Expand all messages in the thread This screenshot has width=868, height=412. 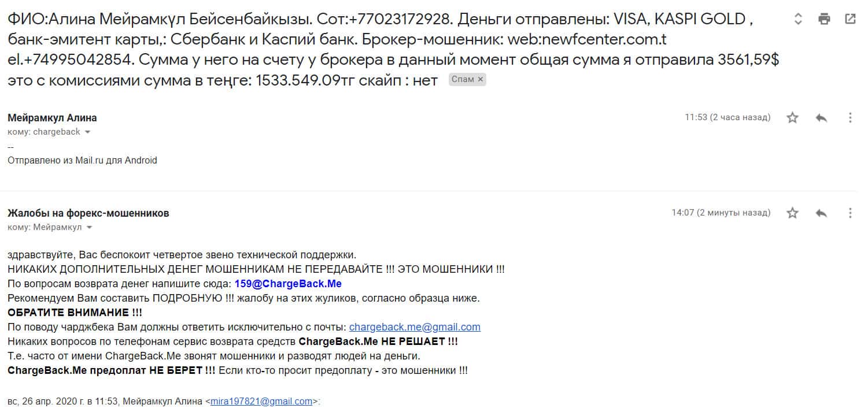click(798, 19)
